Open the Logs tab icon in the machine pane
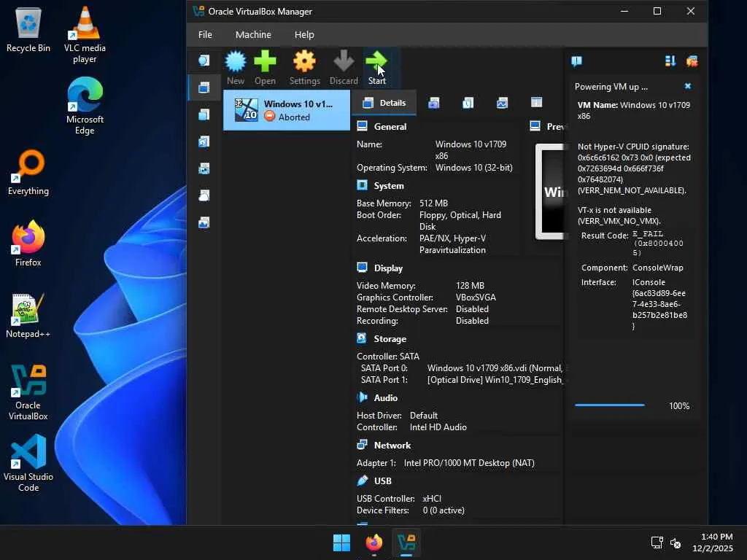747x560 pixels. [468, 103]
